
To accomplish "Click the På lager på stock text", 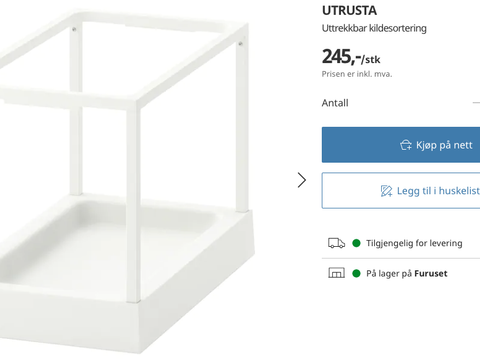I will pyautogui.click(x=389, y=274).
